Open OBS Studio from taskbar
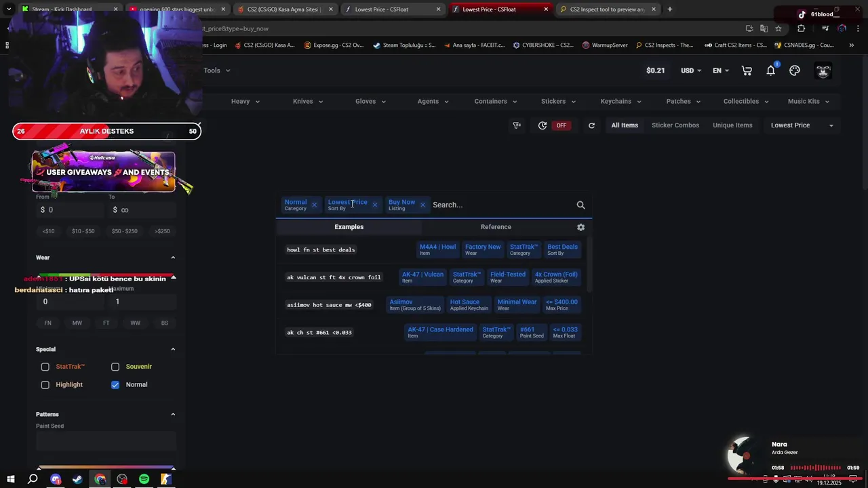868x488 pixels. click(x=122, y=479)
